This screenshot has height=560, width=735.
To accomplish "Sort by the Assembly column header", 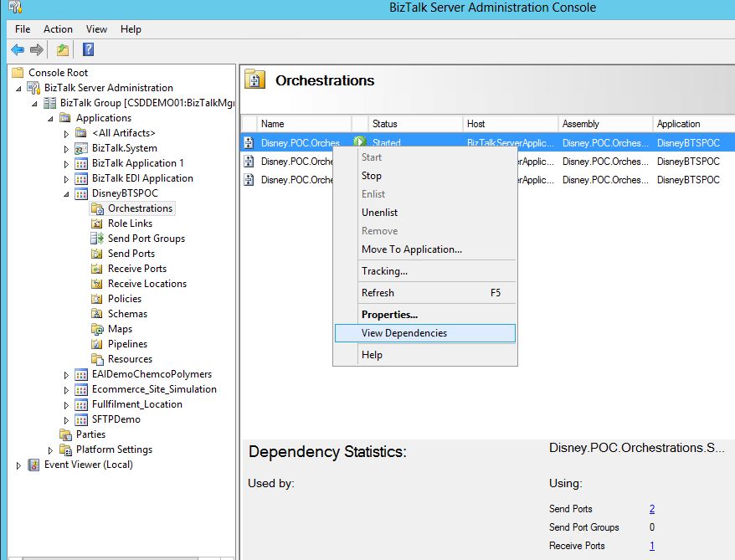I will coord(605,124).
